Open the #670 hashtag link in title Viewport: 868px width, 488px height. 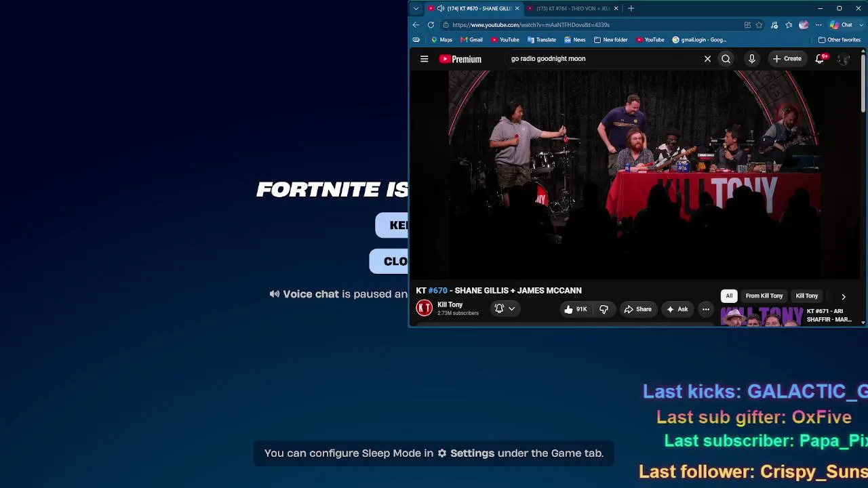(438, 291)
